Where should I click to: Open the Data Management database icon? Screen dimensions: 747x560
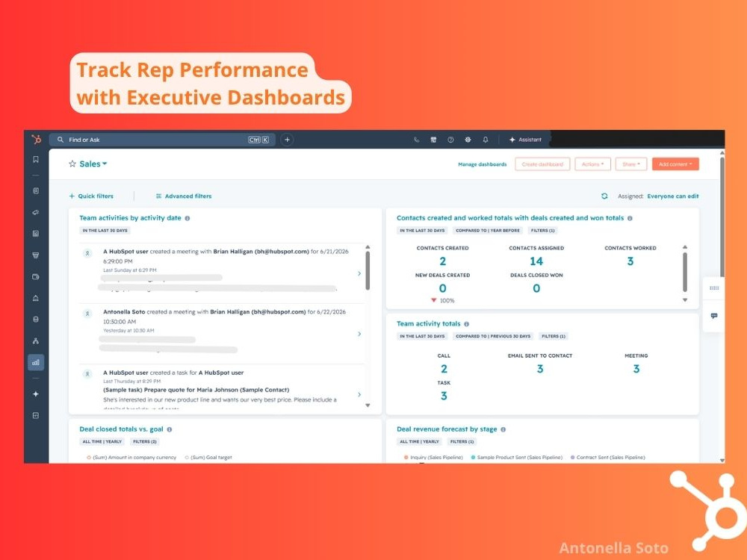36,320
